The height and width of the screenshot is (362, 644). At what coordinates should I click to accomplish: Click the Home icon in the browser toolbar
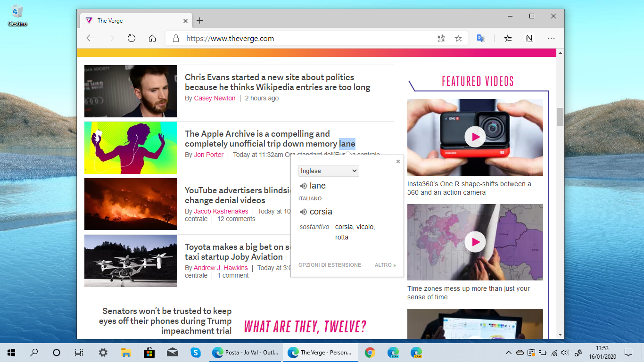[x=152, y=38]
